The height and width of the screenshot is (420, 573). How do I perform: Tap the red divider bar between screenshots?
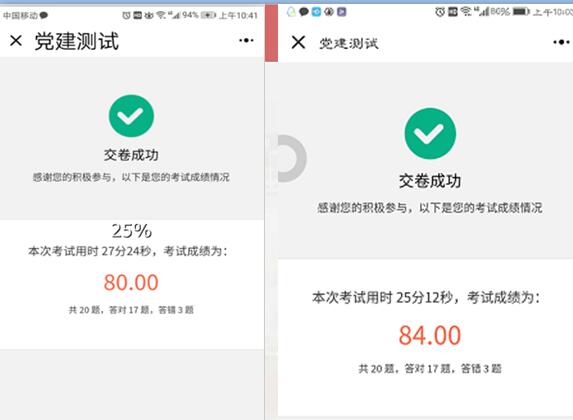pos(271,32)
